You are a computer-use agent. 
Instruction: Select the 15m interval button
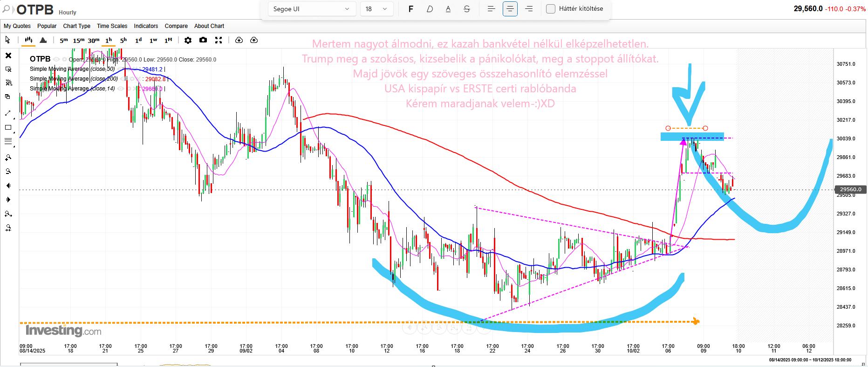coord(79,40)
